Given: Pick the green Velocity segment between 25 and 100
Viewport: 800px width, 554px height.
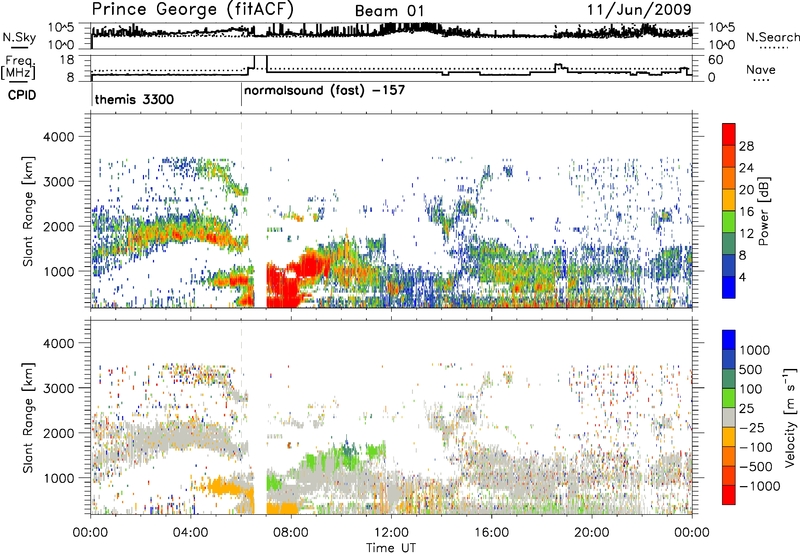Looking at the screenshot, I should (729, 398).
